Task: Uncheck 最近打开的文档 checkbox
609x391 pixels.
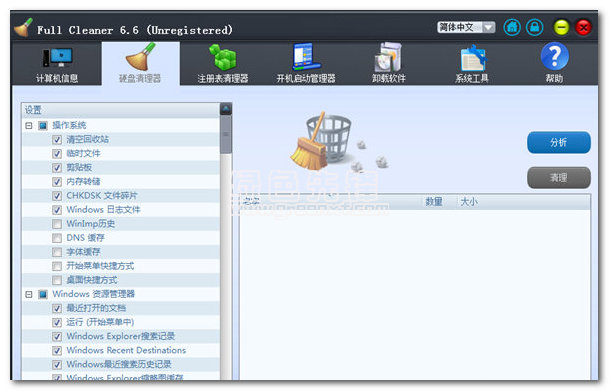Action: (x=57, y=309)
